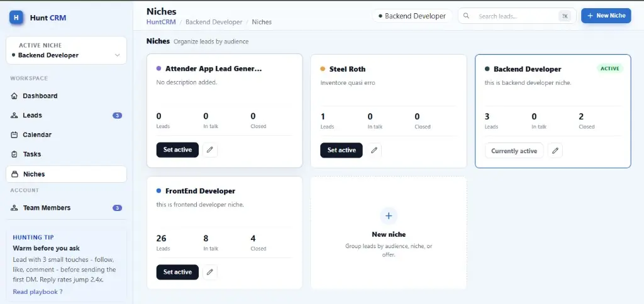Screen dimensions: 644x304
Task: Click the Hunt CRM logo icon
Action: [16, 18]
